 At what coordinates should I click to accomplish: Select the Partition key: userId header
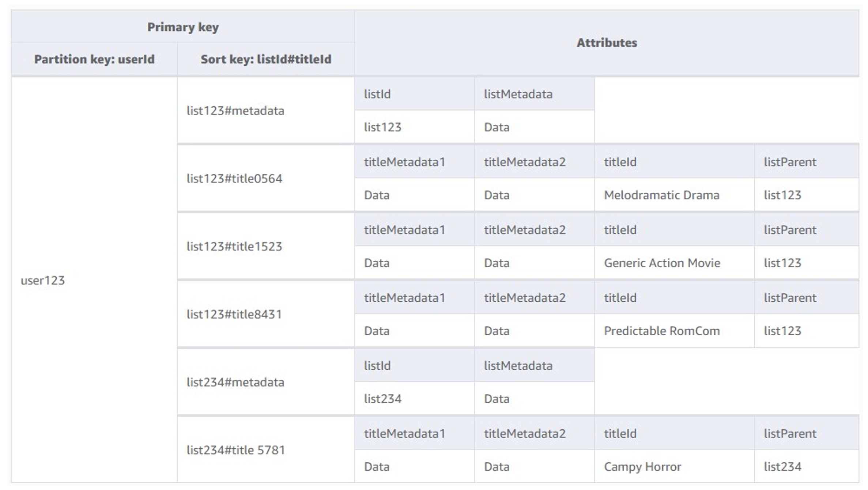[x=94, y=59]
